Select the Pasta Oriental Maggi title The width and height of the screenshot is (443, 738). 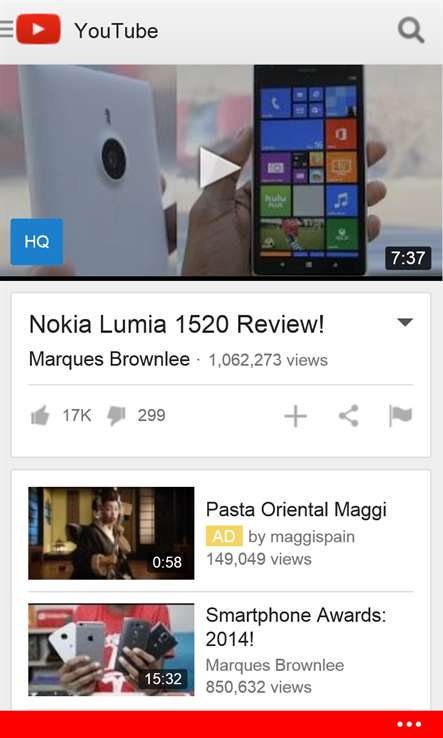tap(296, 510)
